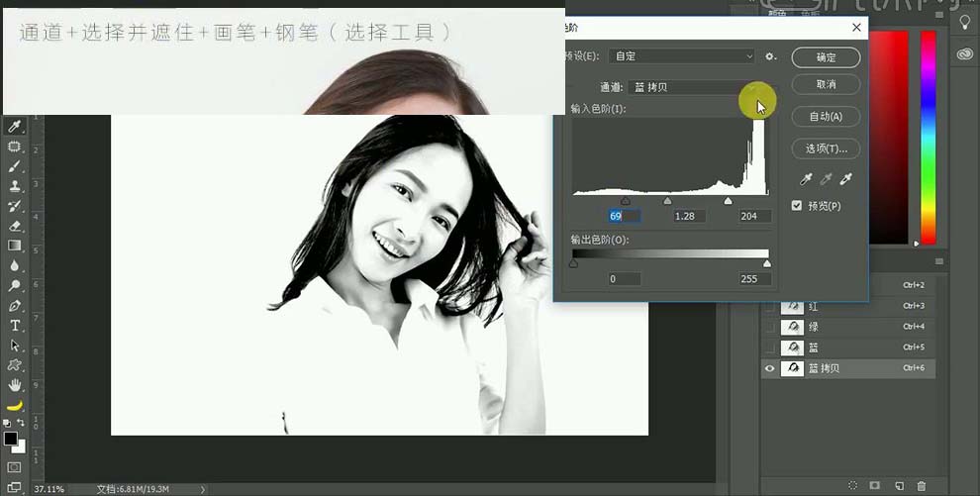
Task: Open the status bar info arrow
Action: coord(203,489)
